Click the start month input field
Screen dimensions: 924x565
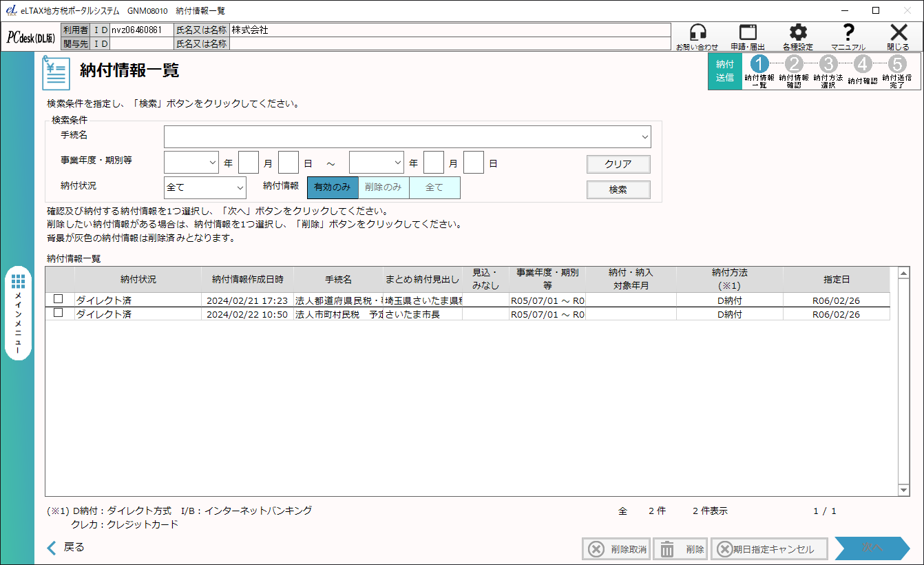[x=288, y=163]
